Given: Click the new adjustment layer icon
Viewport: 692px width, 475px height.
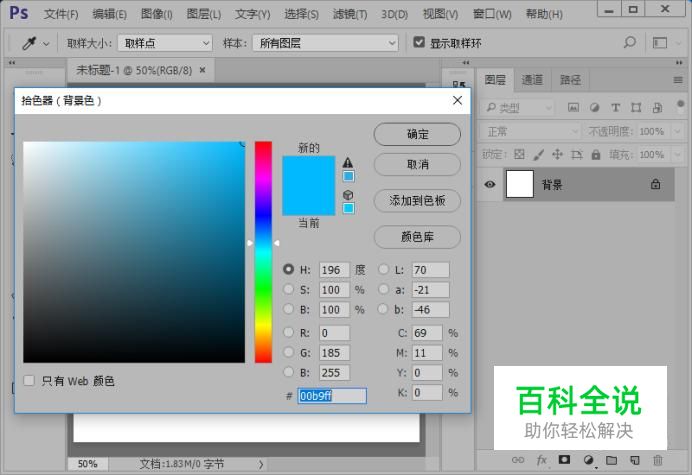Looking at the screenshot, I should coord(588,460).
